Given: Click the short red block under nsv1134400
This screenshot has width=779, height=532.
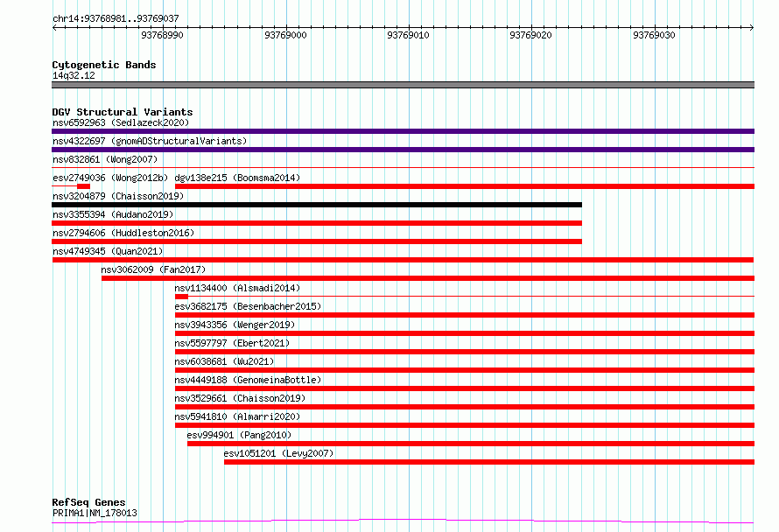Looking at the screenshot, I should pyautogui.click(x=181, y=297).
